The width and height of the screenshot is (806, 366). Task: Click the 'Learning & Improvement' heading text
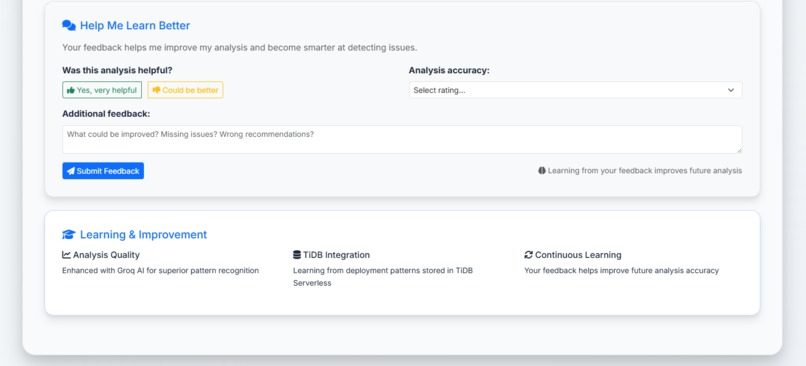point(143,234)
